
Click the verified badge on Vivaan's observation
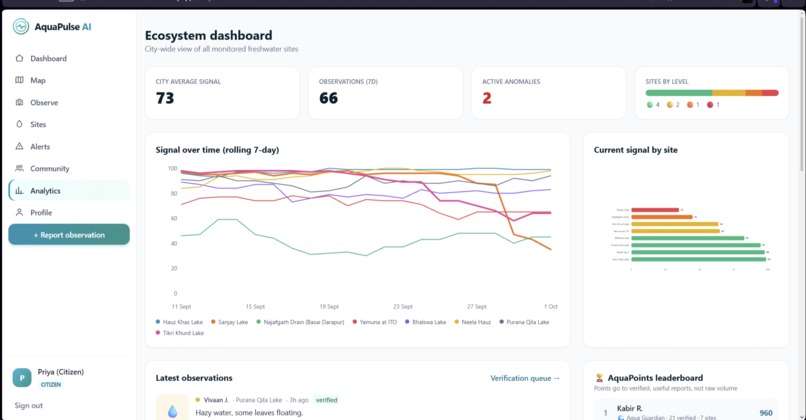(326, 400)
